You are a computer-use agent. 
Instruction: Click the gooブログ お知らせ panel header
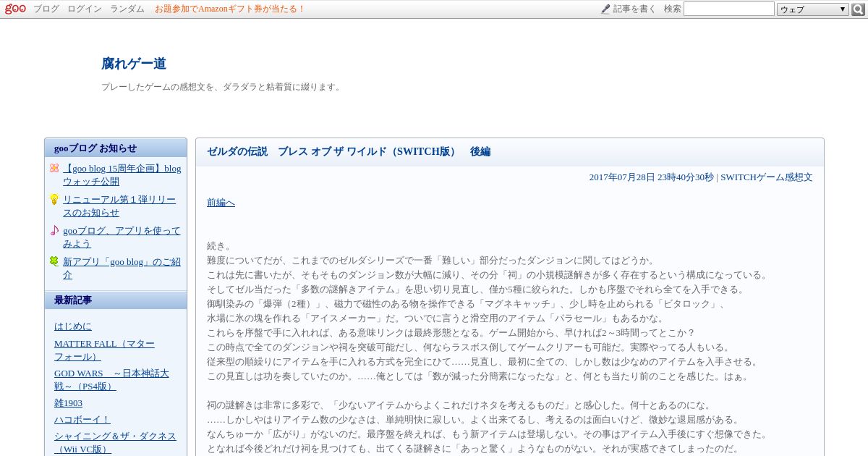point(116,148)
